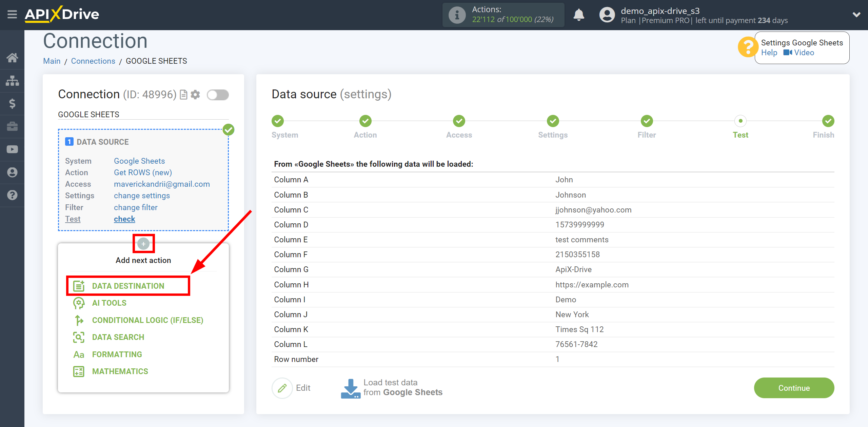Click the Filter step checkmark
Viewport: 868px width, 427px height.
647,121
